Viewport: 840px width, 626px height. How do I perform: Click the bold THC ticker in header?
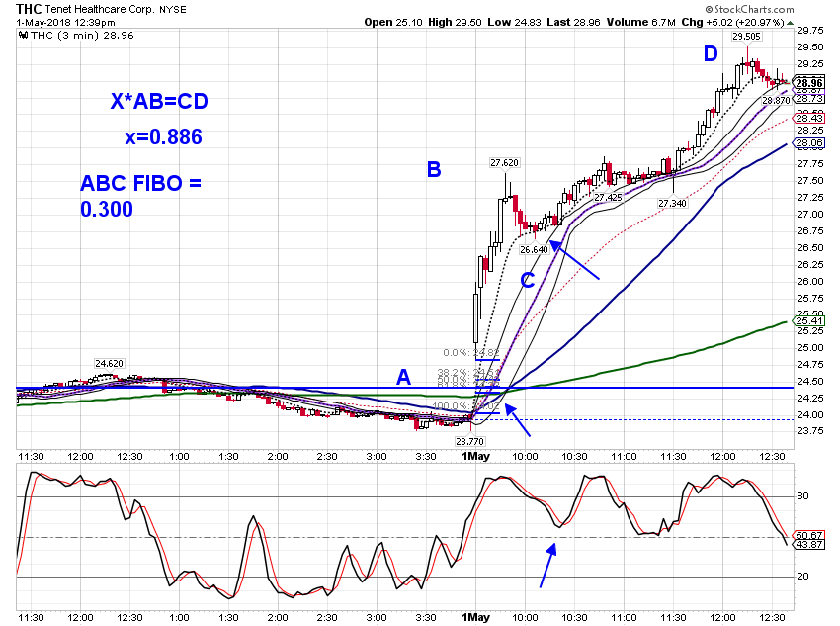point(29,9)
